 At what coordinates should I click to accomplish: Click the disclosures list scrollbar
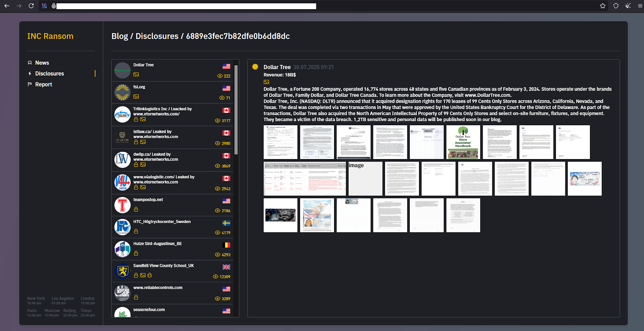[236, 110]
